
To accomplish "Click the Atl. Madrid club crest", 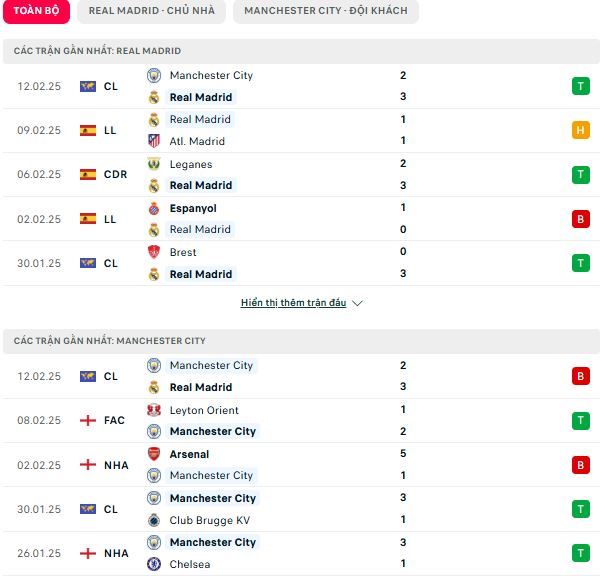I will click(x=154, y=141).
